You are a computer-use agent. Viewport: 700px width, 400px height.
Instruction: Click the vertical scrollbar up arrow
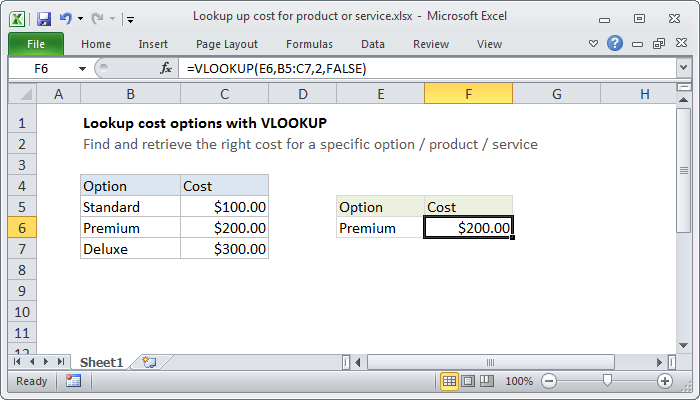[x=683, y=100]
